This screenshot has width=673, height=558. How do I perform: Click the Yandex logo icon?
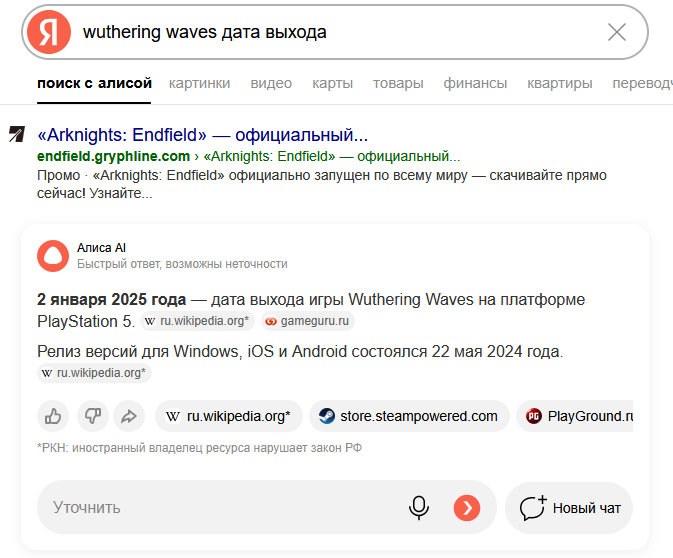(x=49, y=32)
